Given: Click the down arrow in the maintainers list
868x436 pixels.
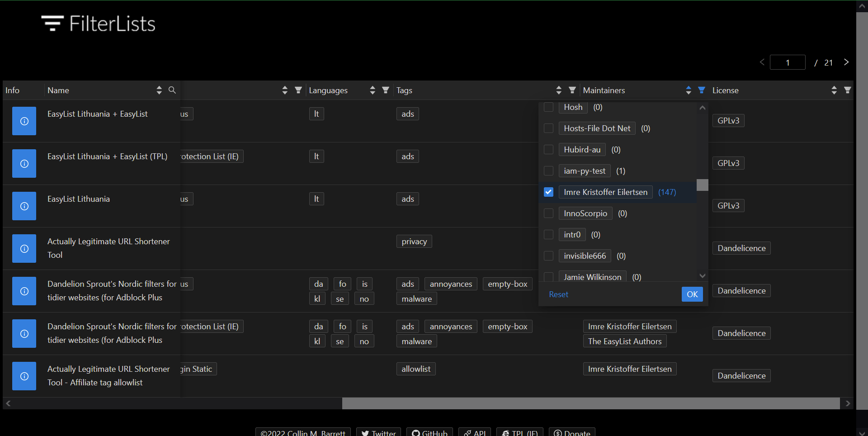Looking at the screenshot, I should point(702,275).
